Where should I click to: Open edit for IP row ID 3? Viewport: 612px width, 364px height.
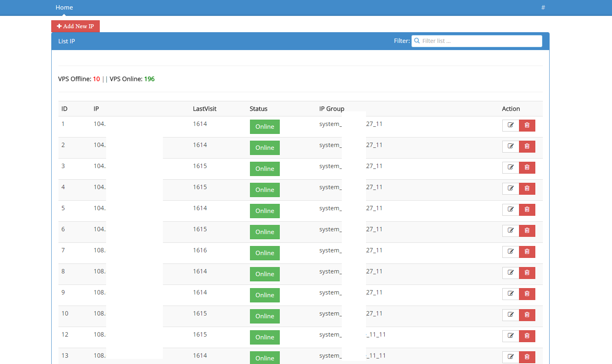(x=511, y=168)
